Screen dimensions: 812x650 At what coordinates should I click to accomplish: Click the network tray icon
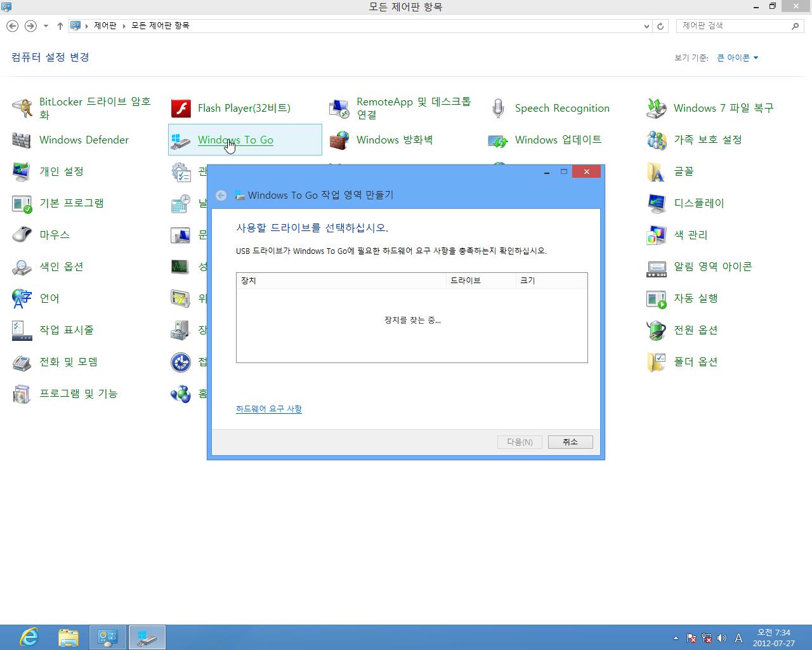[x=706, y=639]
